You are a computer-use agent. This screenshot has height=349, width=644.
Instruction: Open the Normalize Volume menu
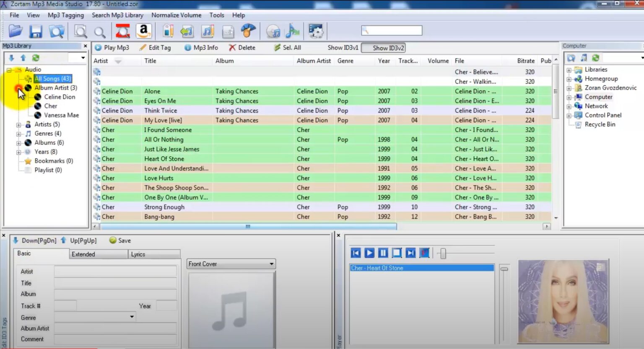coord(177,15)
